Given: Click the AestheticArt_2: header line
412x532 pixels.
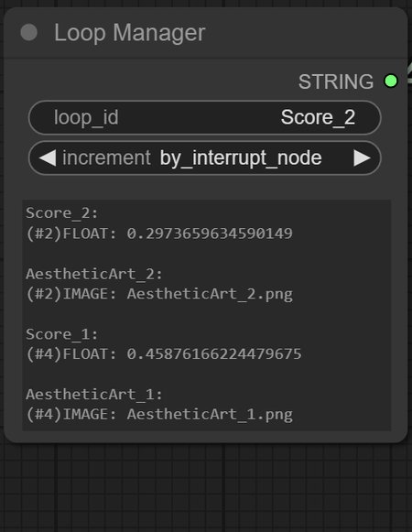Looking at the screenshot, I should click(x=94, y=274).
